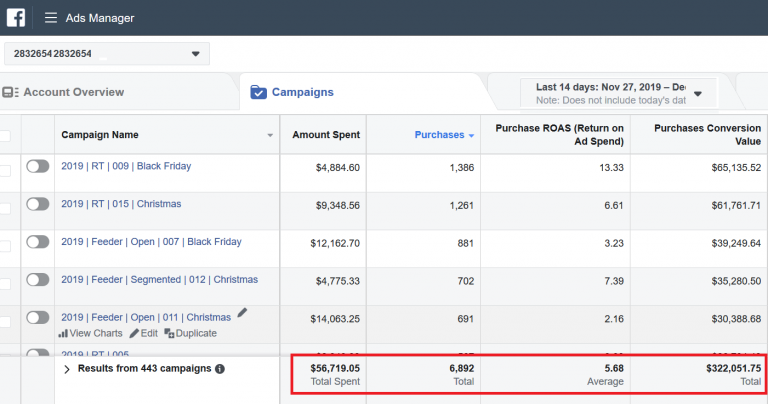Switch to the Campaigns tab
The height and width of the screenshot is (404, 768).
(x=292, y=92)
